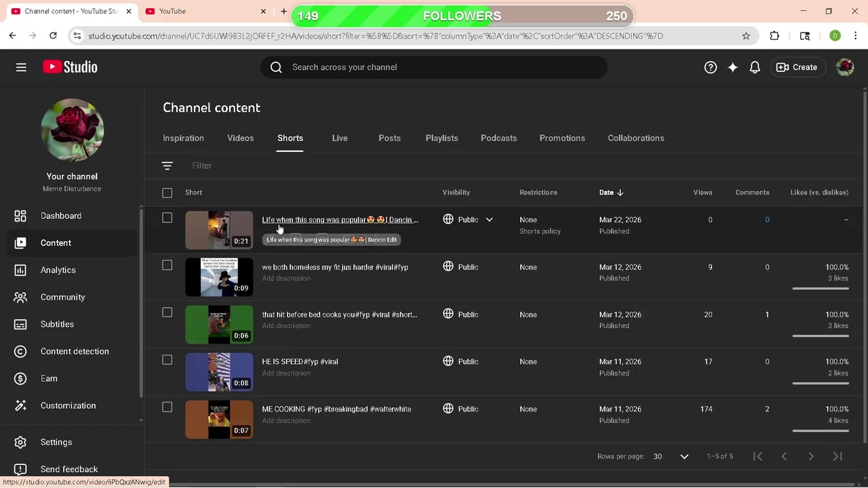Expand visibility dropdown of first short
868x488 pixels.
pyautogui.click(x=489, y=220)
